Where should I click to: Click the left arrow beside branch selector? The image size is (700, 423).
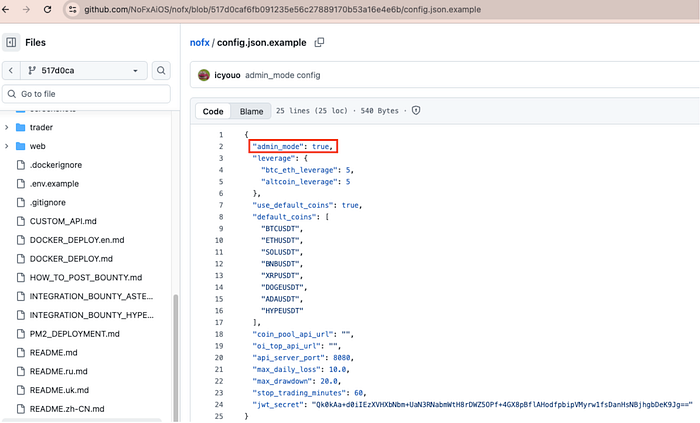[10, 71]
